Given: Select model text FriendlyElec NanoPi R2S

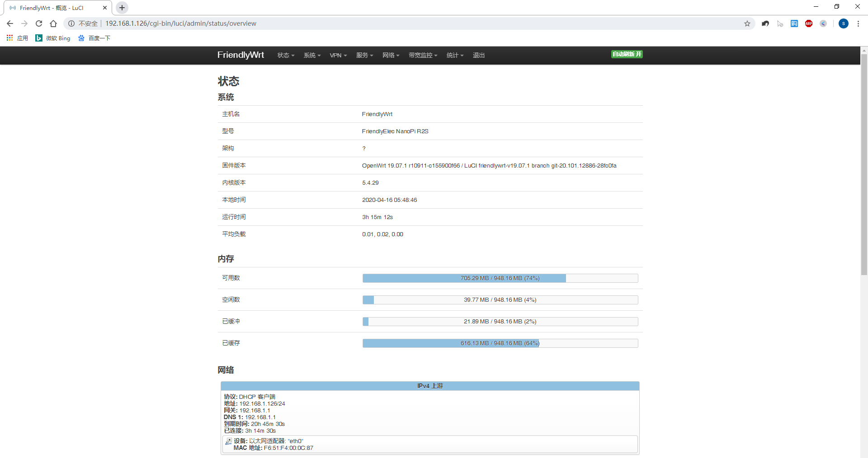Looking at the screenshot, I should tap(395, 131).
